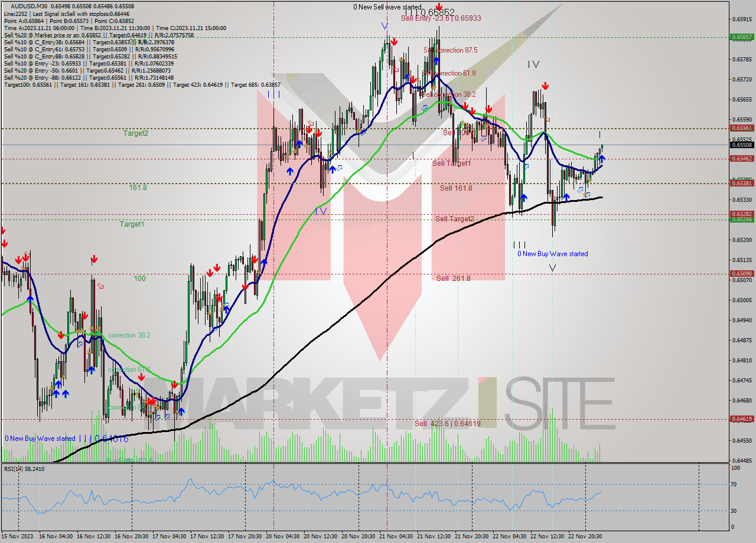Click the '21 Nov 04:30' time axis label
The height and width of the screenshot is (543, 756).
[396, 537]
